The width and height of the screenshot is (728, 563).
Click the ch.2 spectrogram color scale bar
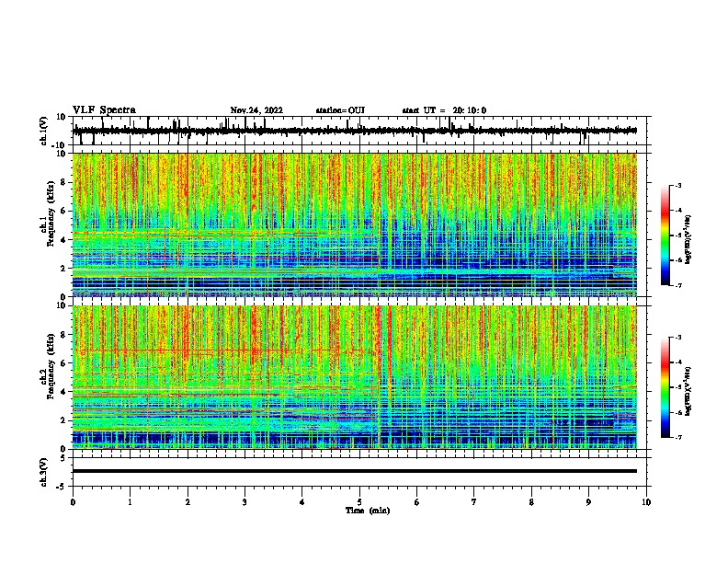665,387
